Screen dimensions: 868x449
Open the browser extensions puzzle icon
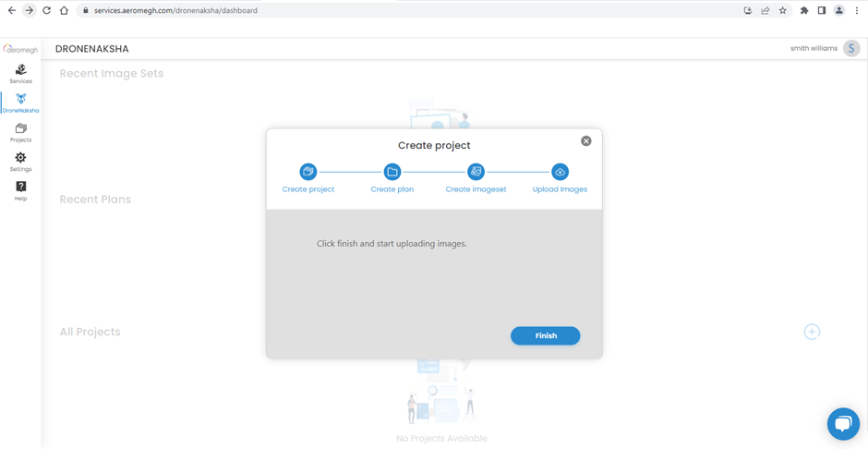[804, 11]
